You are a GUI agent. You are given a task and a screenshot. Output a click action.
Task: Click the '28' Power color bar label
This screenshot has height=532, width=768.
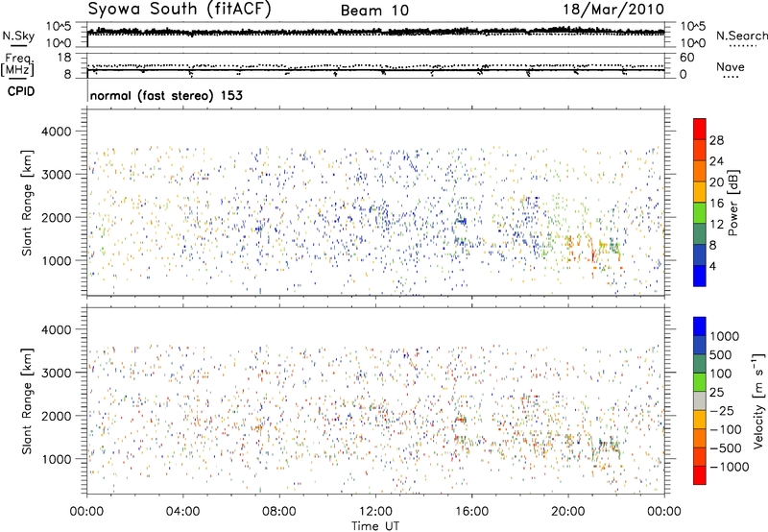click(x=716, y=140)
